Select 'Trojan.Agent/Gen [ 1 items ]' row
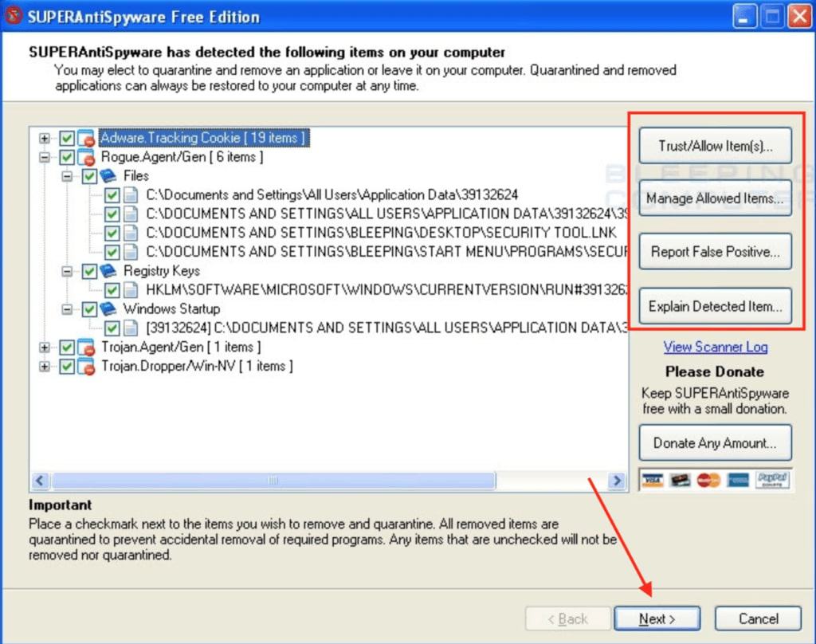This screenshot has height=644, width=816. coord(181,348)
